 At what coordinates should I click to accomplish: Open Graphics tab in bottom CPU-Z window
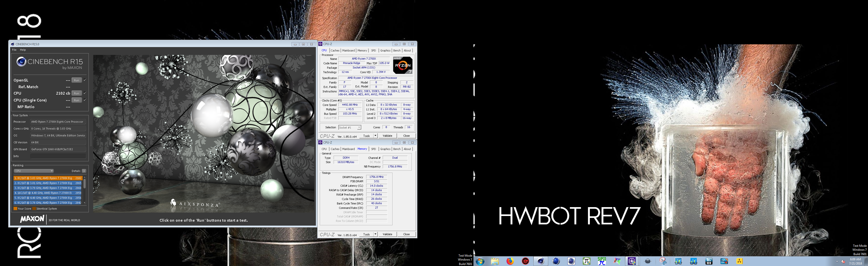pos(385,149)
